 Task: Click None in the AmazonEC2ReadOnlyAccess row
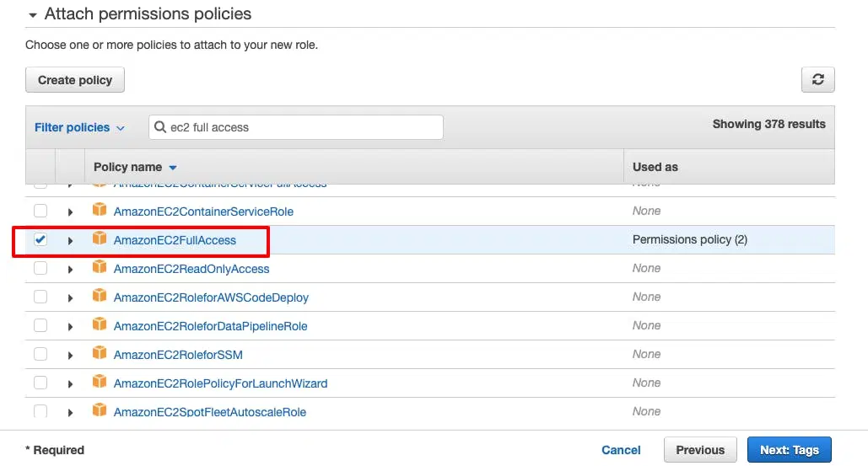(646, 268)
